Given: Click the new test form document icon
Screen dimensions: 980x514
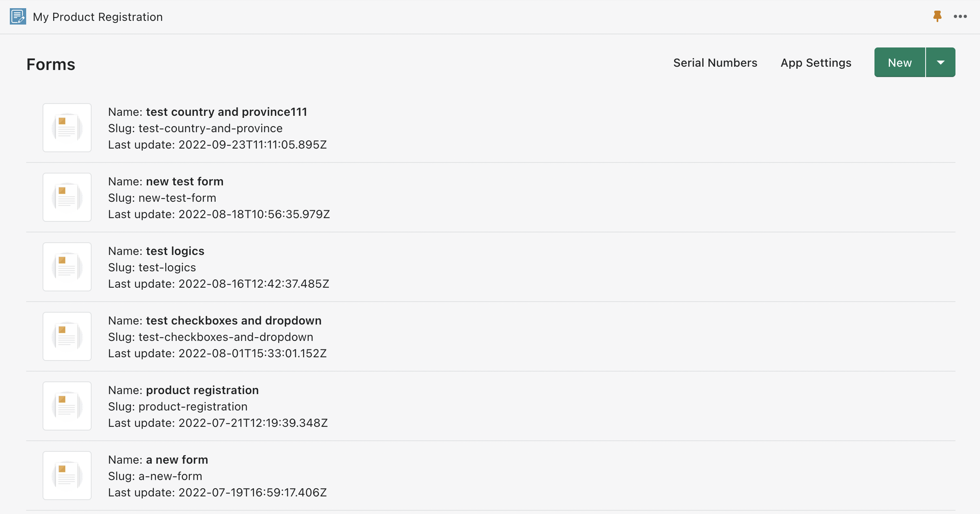Looking at the screenshot, I should (x=67, y=197).
